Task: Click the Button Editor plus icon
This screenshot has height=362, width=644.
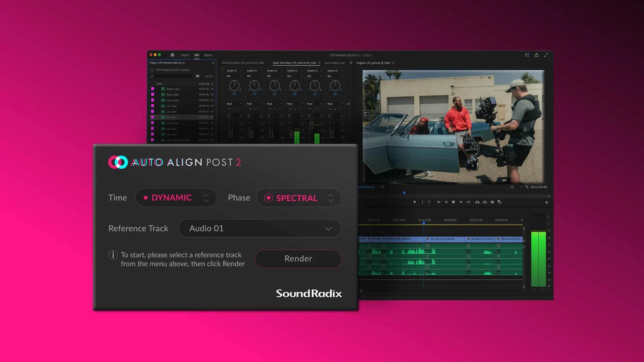Action: point(546,202)
